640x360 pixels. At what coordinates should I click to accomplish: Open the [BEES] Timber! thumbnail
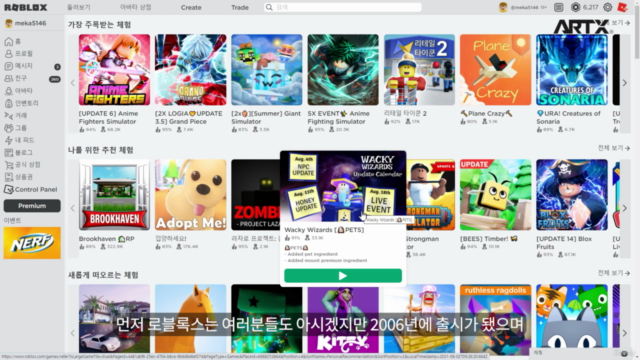(496, 195)
